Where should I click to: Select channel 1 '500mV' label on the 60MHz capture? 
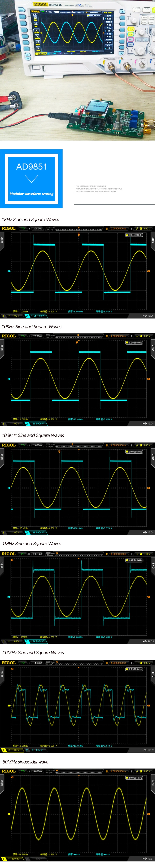[16, 858]
